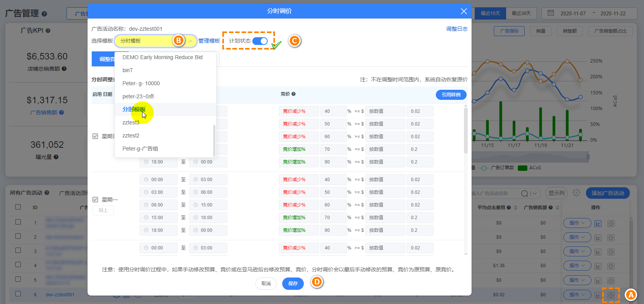The width and height of the screenshot is (644, 304).
Task: Check campaign row 1 checkbox
Action: point(18,222)
